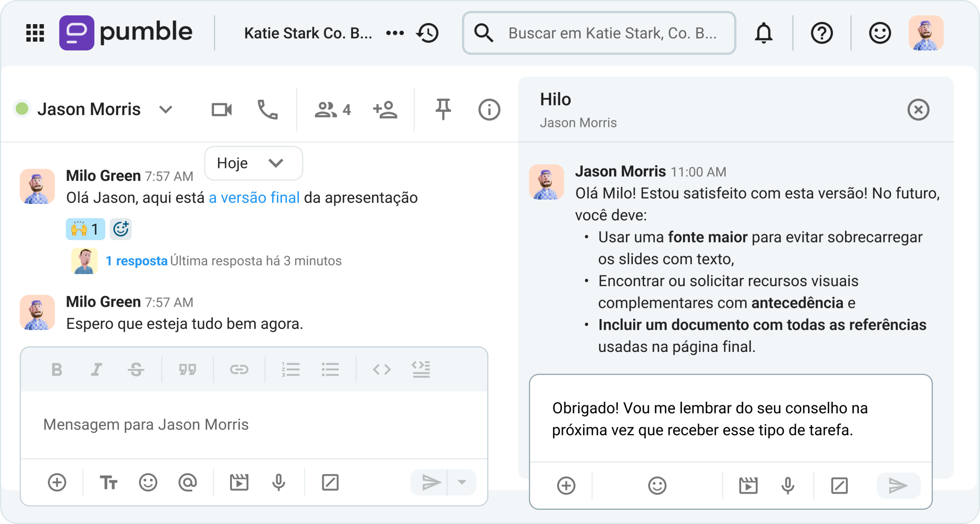
Task: Start a video call with Jason Morris
Action: point(221,109)
